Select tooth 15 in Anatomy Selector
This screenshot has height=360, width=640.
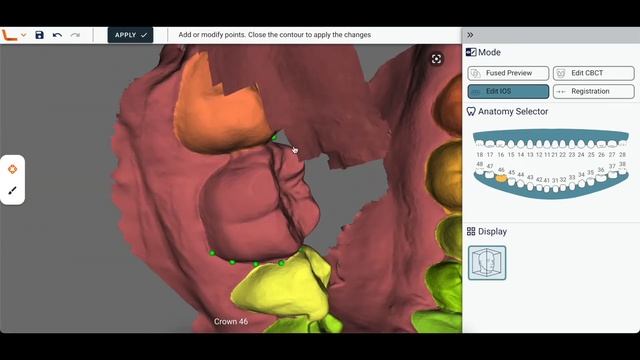coord(511,144)
